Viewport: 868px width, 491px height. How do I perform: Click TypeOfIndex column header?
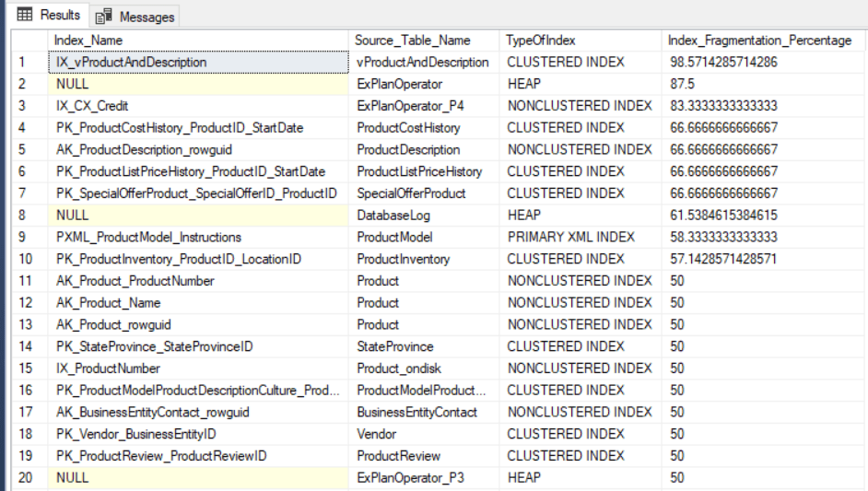click(x=581, y=41)
